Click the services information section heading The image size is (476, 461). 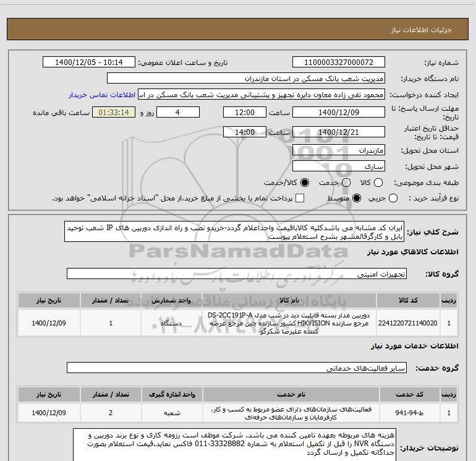point(414,346)
